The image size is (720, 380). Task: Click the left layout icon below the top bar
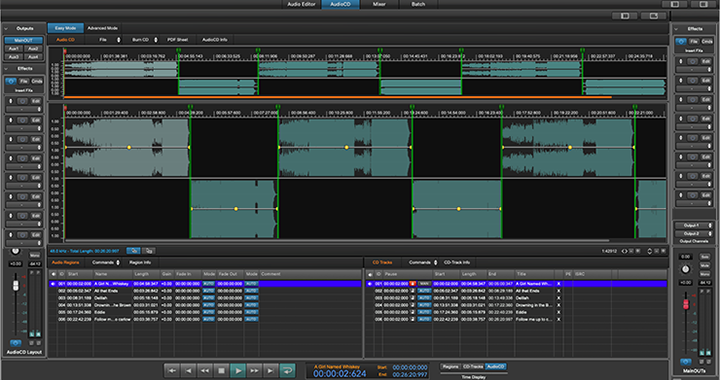point(625,16)
